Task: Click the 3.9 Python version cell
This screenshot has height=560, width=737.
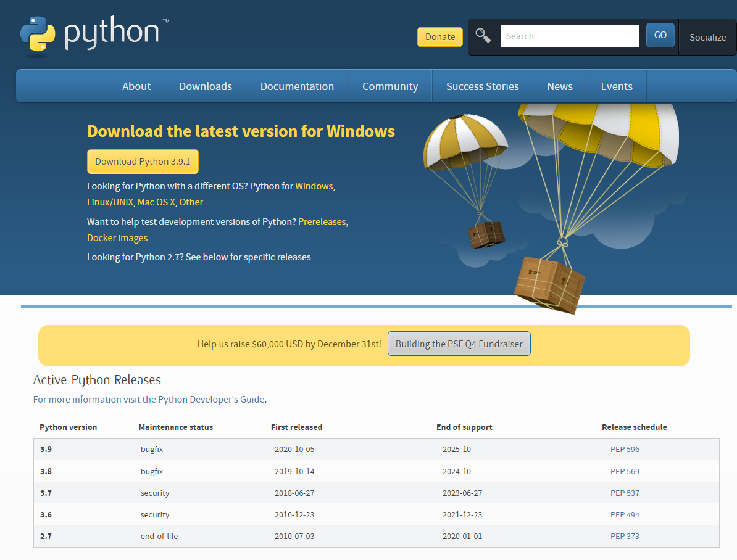Action: [x=46, y=450]
